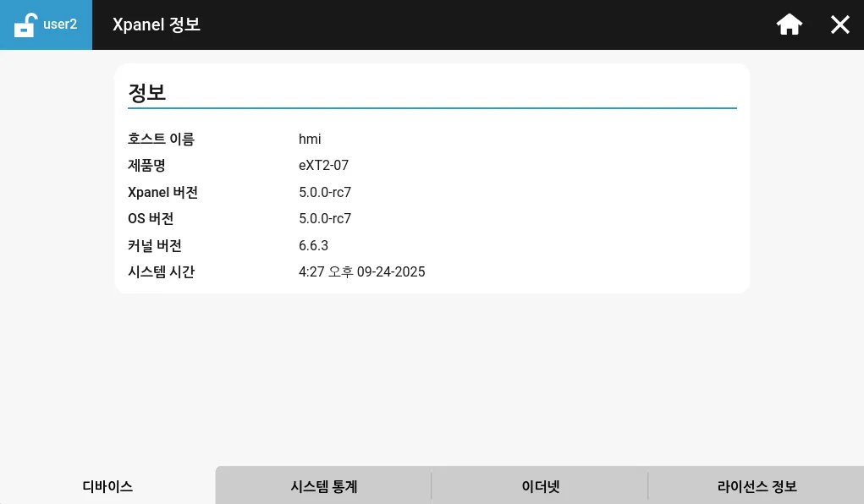Screen dimensions: 864x504
Task: Click the kernel version value 6.6.3
Action: pyautogui.click(x=313, y=246)
